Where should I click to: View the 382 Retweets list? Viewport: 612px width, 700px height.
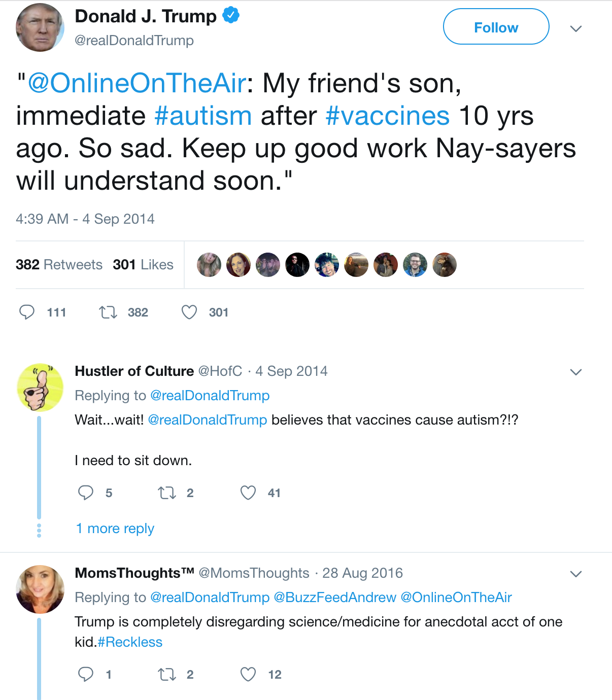[x=59, y=265]
